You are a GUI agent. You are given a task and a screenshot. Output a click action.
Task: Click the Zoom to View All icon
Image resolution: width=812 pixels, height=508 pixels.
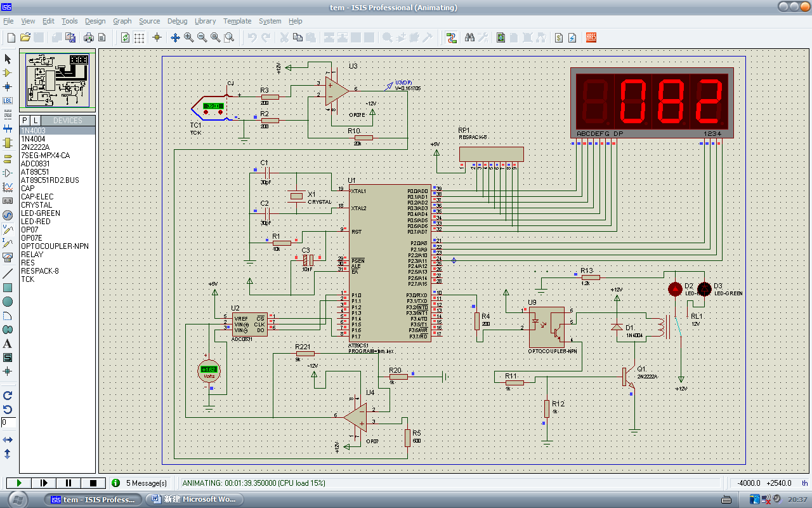(216, 37)
